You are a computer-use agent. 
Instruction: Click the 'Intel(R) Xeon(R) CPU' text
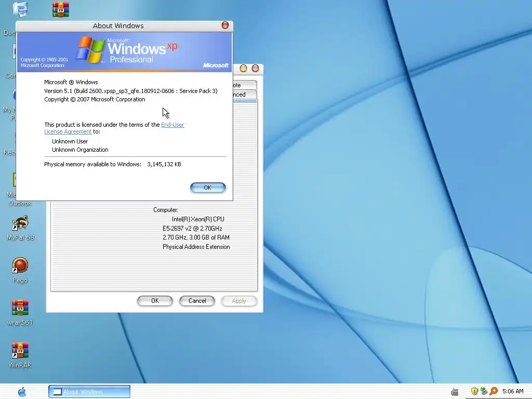pyautogui.click(x=198, y=219)
